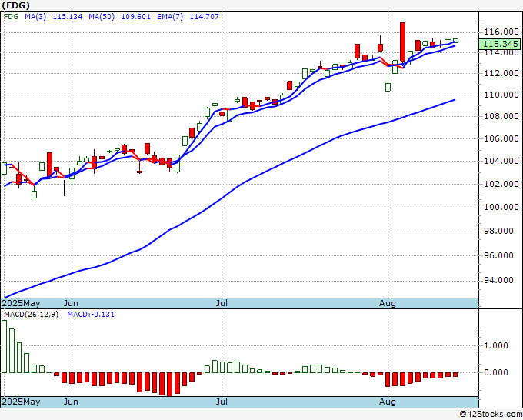Viewport: 523px width, 420px height.
Task: Select Jun on the MACD date axis
Action: (x=71, y=402)
